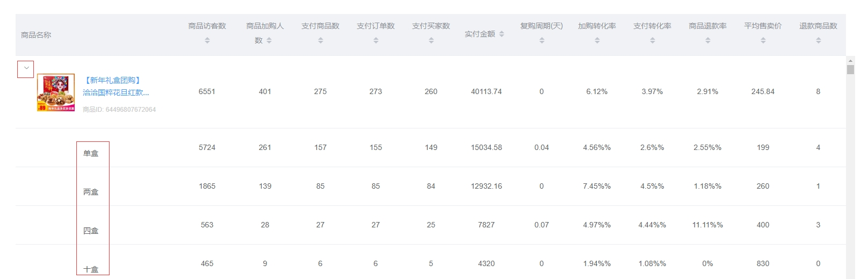The height and width of the screenshot is (279, 868).
Task: Click the 商品名称 column header
Action: [x=36, y=35]
